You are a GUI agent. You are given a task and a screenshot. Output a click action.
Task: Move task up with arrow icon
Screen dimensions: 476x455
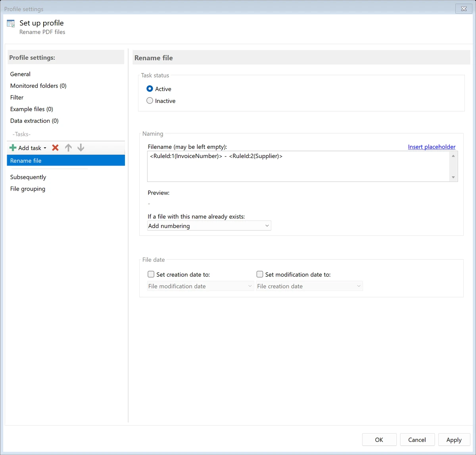[x=68, y=148]
